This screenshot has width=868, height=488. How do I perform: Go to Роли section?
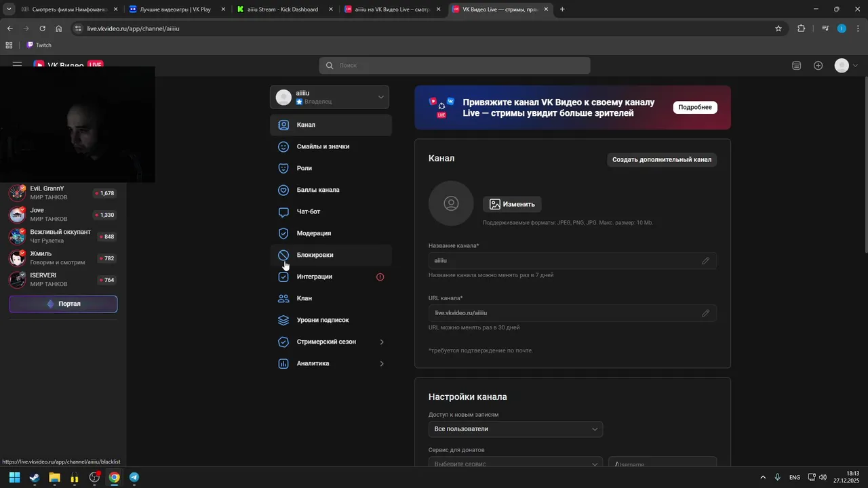(331, 168)
